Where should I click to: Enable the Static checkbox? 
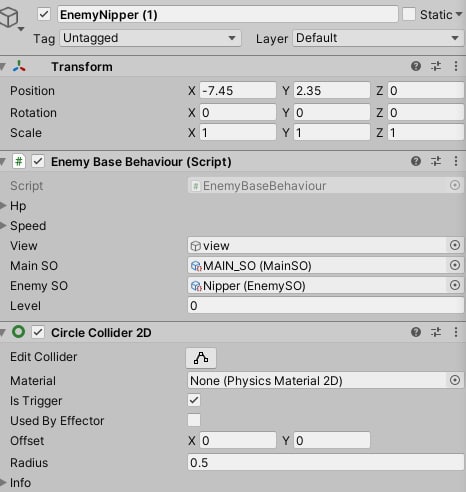(409, 14)
